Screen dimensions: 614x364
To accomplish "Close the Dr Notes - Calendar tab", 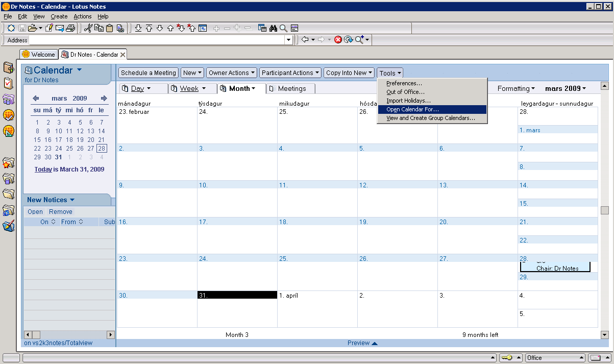I will (123, 55).
